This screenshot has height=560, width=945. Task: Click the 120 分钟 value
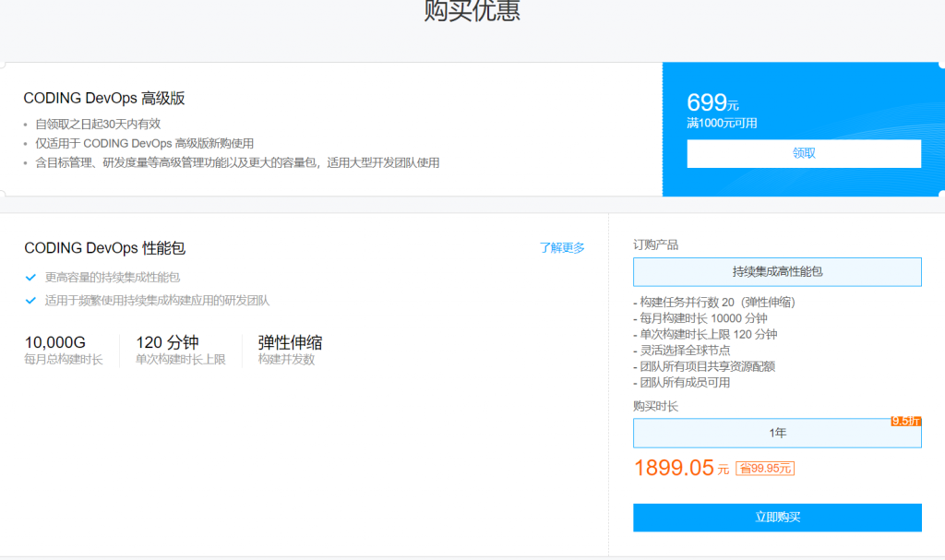167,342
